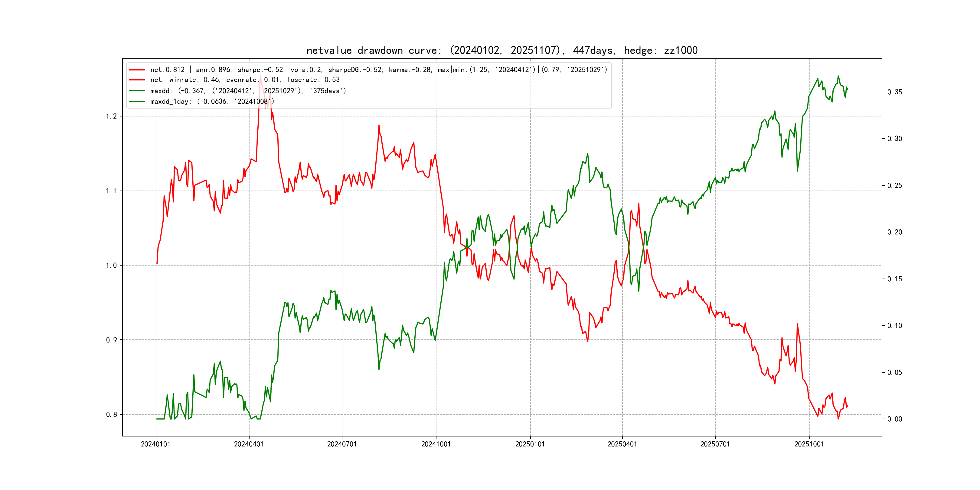Click the 0.35 right y-axis label
980x490 pixels.
tap(894, 92)
